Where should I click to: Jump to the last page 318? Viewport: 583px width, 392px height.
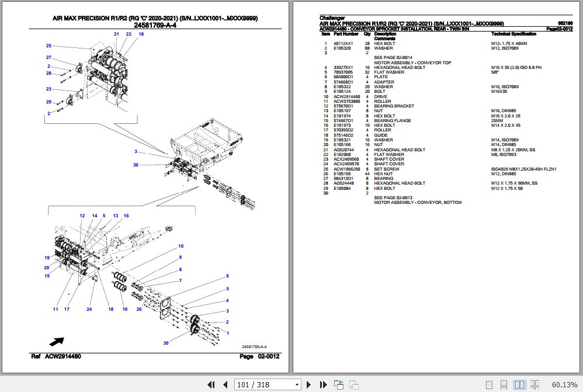[x=323, y=384]
